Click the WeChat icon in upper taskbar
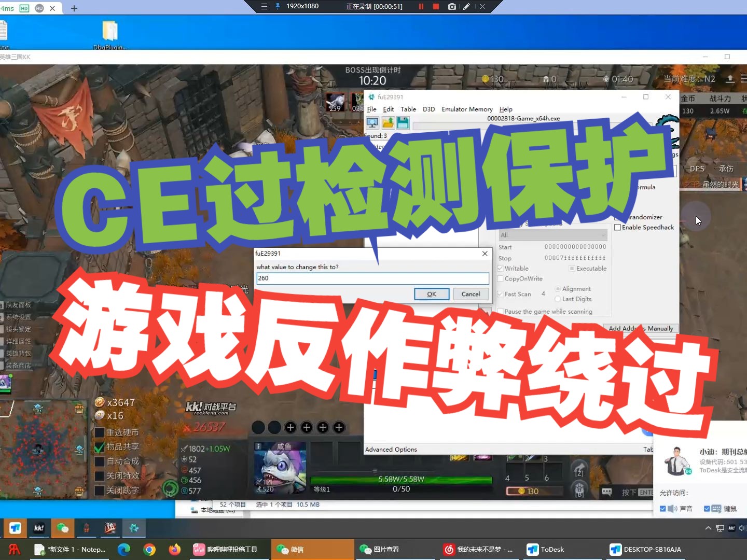 (63, 528)
